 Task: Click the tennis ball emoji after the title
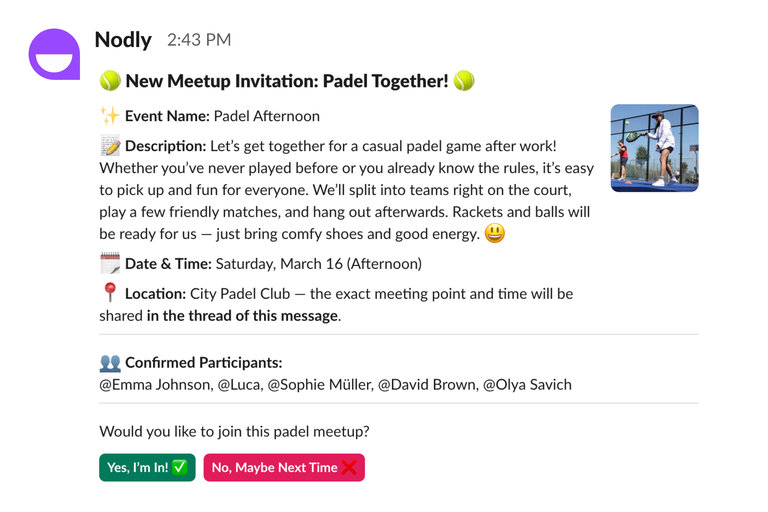463,81
